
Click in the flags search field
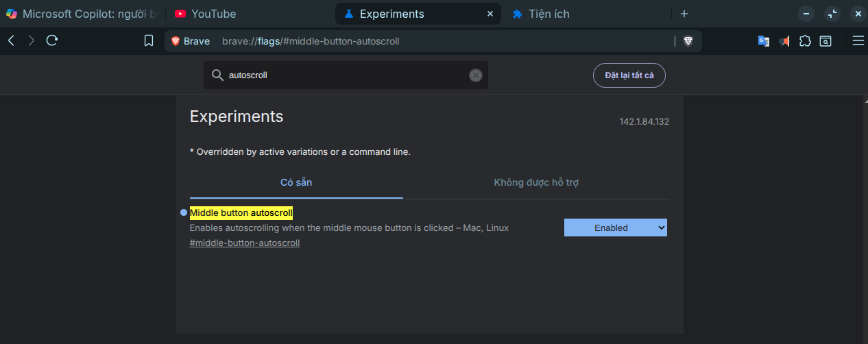(343, 75)
